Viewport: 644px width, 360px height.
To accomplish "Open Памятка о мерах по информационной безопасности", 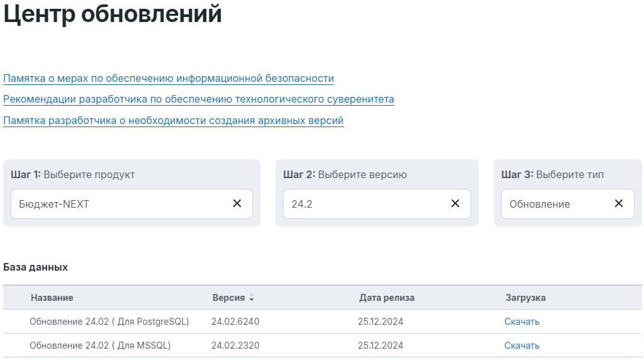I will [x=169, y=79].
